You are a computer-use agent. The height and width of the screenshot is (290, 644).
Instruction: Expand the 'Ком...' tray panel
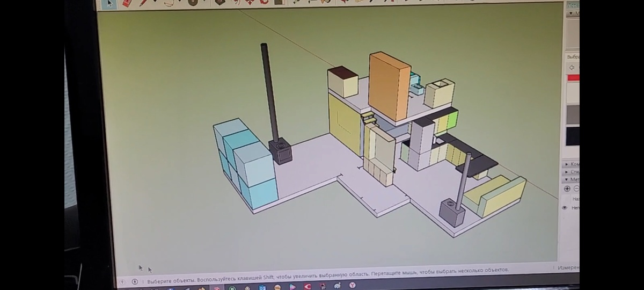570,164
